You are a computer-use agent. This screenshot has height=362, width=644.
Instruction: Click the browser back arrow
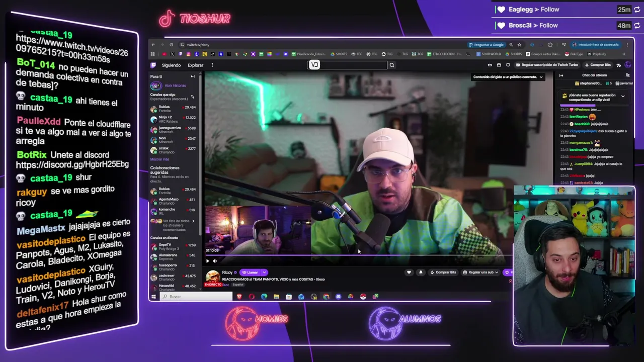click(x=153, y=45)
